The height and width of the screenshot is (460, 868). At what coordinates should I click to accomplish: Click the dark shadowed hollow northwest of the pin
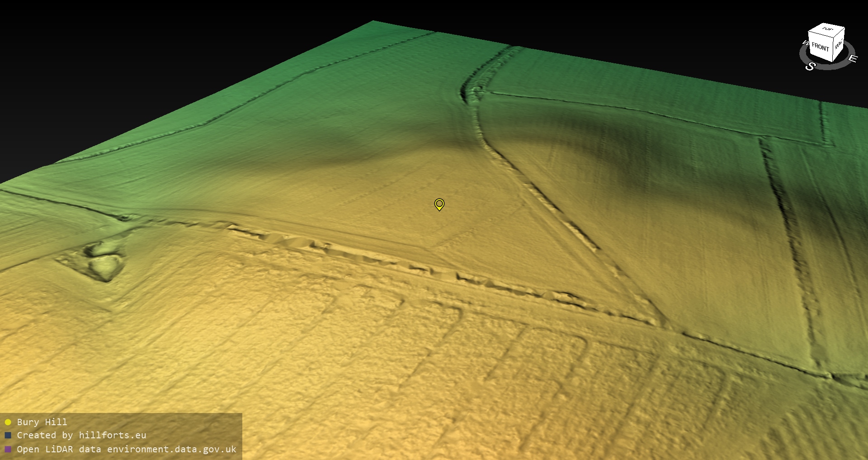click(362, 149)
